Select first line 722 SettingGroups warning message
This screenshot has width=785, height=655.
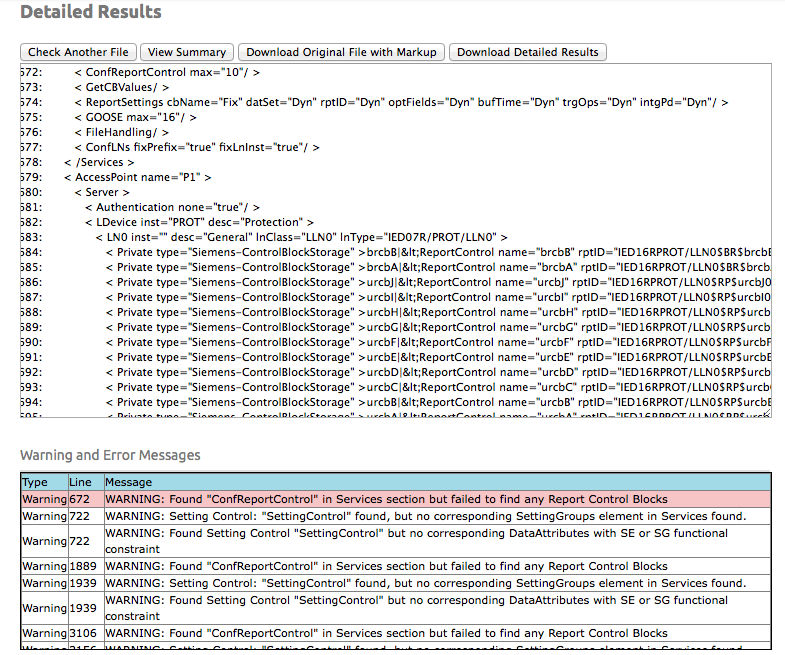[437, 516]
